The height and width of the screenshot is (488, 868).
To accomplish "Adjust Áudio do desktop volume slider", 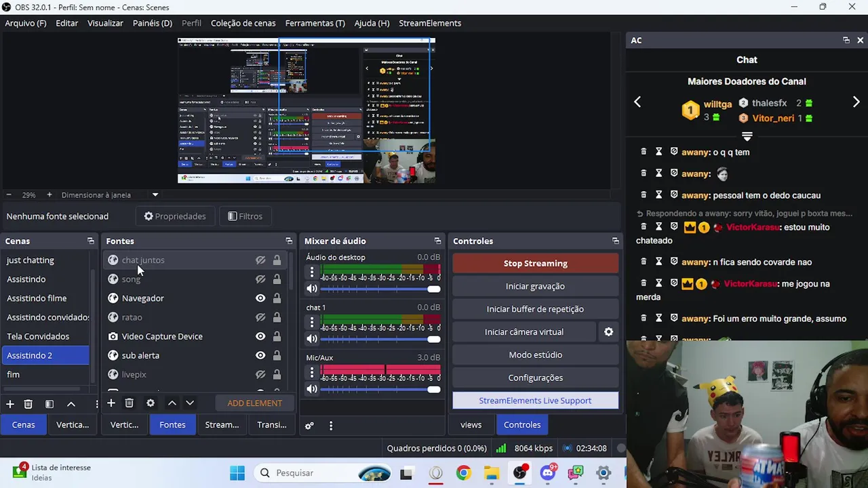I will [x=380, y=289].
